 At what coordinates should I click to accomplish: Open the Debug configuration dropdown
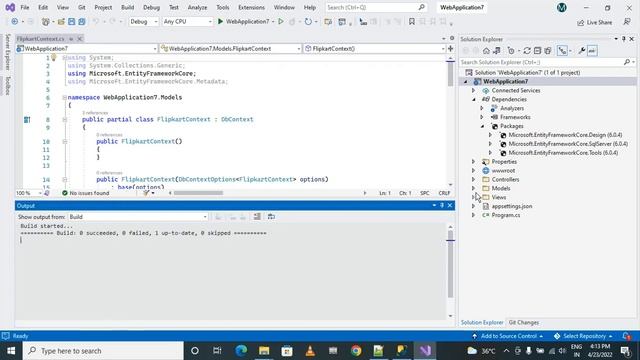(x=143, y=22)
